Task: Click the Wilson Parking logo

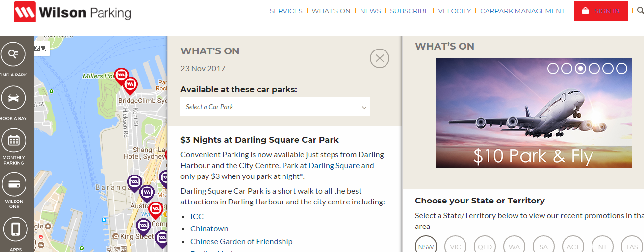Action: point(73,12)
